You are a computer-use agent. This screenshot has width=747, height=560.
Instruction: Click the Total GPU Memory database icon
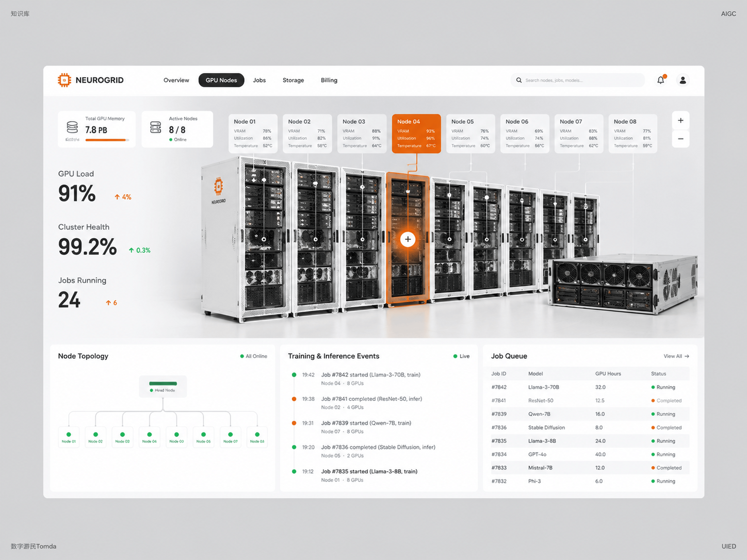coord(72,127)
